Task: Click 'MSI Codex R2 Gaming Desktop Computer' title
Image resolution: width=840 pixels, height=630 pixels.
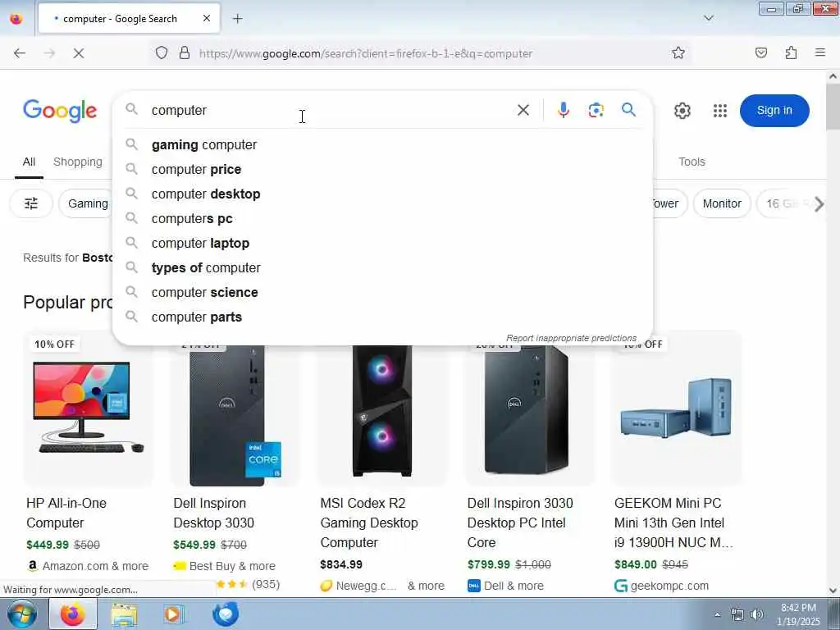Action: pyautogui.click(x=369, y=523)
